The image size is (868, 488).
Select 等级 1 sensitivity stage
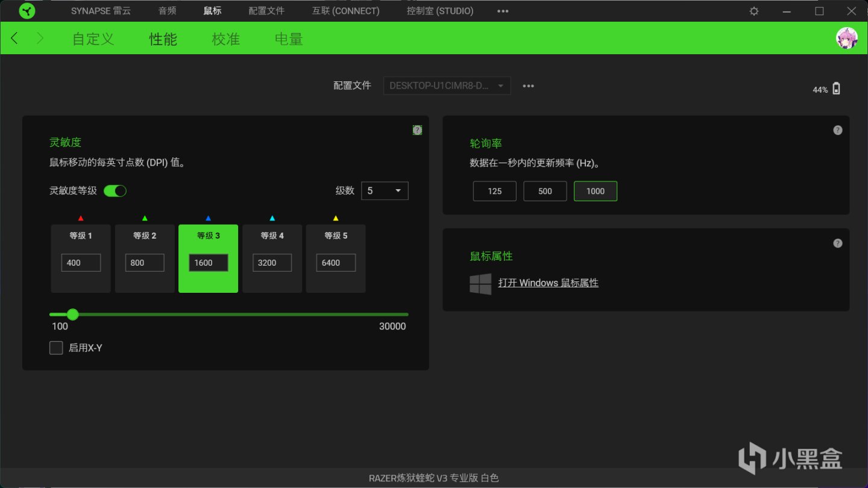coord(81,258)
